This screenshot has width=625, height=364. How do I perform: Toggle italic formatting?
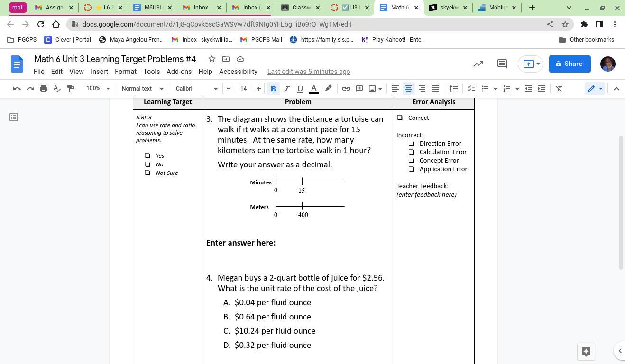(x=286, y=89)
